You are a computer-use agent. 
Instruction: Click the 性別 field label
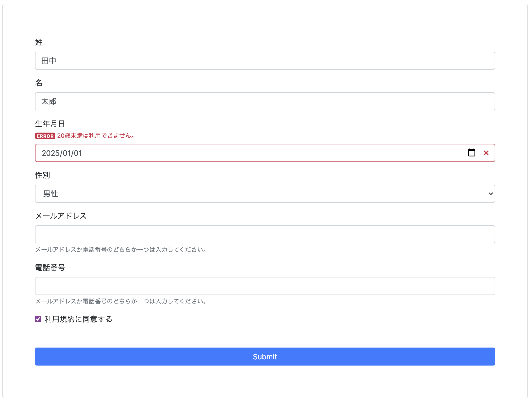click(x=42, y=175)
